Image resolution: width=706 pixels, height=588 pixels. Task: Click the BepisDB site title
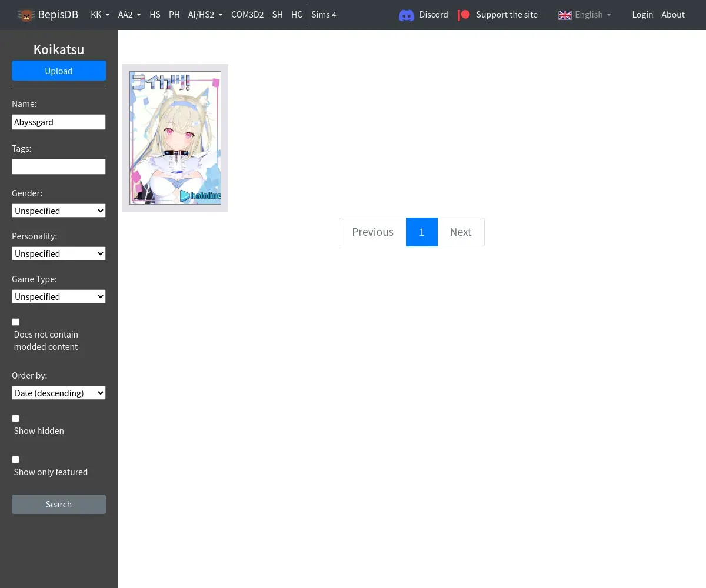click(x=58, y=15)
